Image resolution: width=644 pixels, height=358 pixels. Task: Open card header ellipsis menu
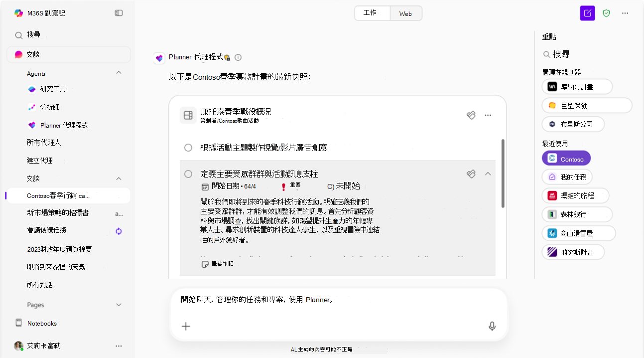(x=488, y=115)
